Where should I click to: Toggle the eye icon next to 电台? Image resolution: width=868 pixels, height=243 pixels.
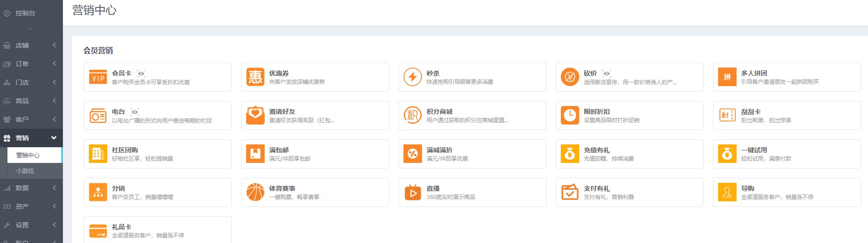pyautogui.click(x=135, y=112)
